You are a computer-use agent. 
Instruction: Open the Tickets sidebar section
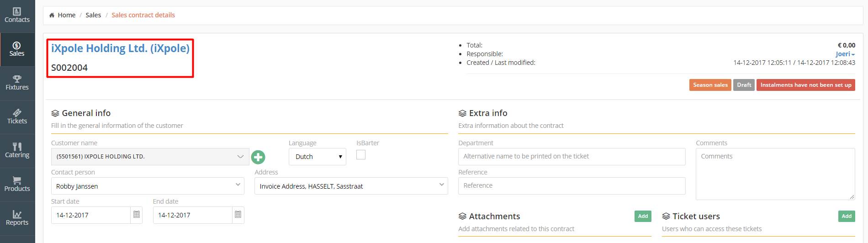17,117
